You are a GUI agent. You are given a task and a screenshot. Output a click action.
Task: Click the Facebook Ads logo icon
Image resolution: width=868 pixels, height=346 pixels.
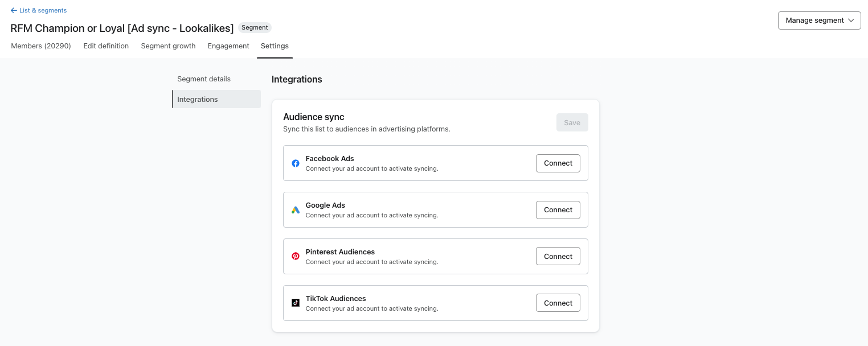tap(296, 163)
